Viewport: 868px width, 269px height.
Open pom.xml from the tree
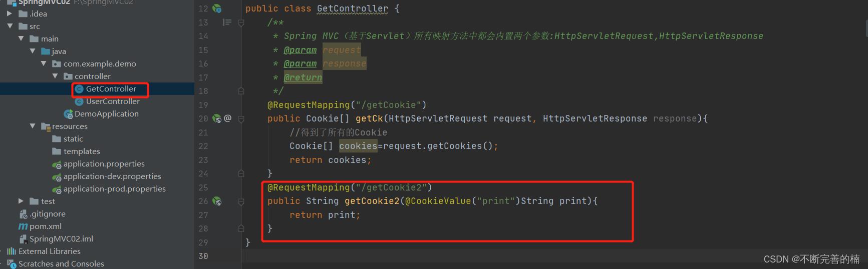46,226
